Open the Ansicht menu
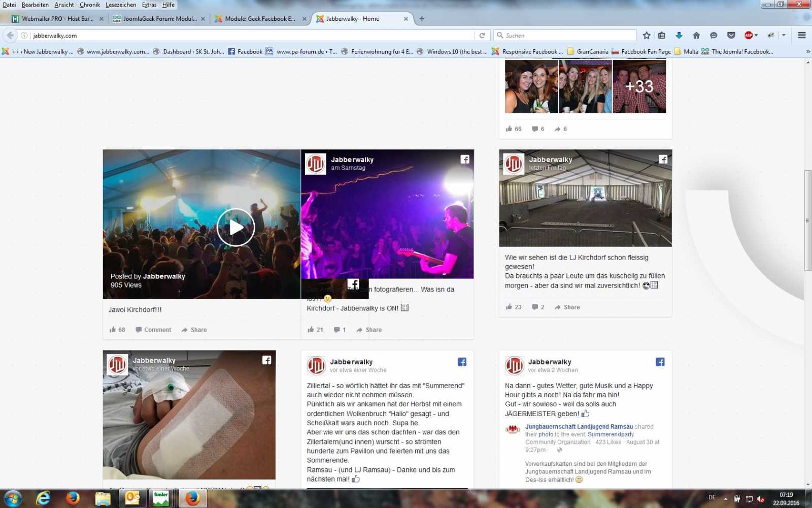 click(x=64, y=5)
